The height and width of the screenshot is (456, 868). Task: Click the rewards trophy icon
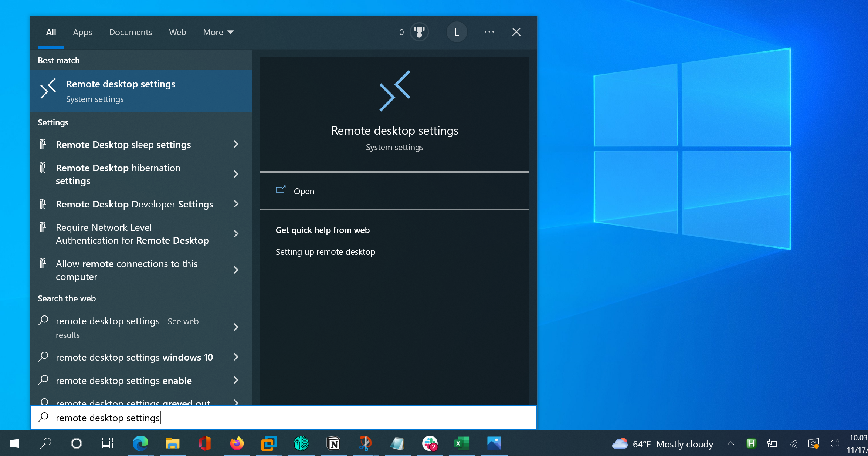(x=419, y=32)
